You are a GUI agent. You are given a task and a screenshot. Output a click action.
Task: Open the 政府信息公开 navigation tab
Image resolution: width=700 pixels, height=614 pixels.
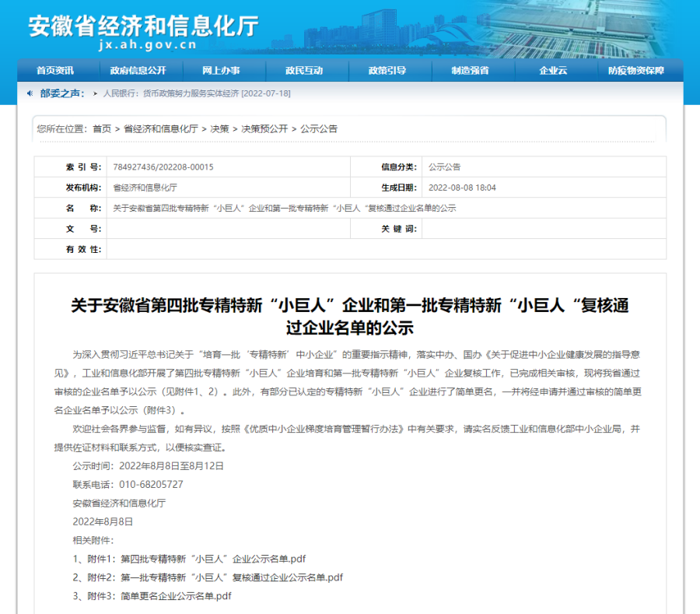click(x=138, y=71)
